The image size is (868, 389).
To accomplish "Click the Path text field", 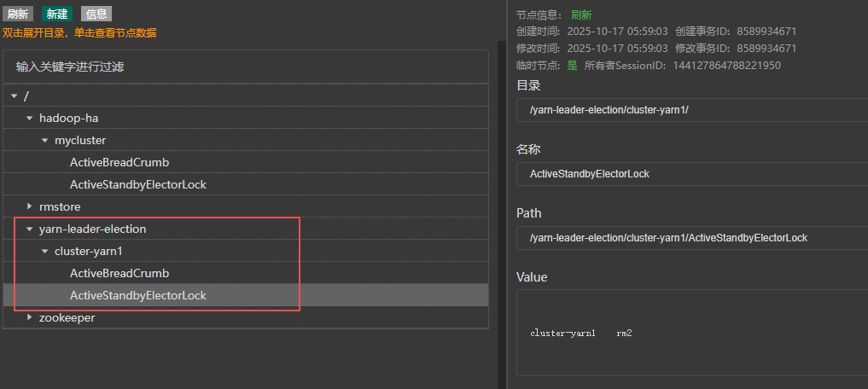I will click(x=691, y=238).
